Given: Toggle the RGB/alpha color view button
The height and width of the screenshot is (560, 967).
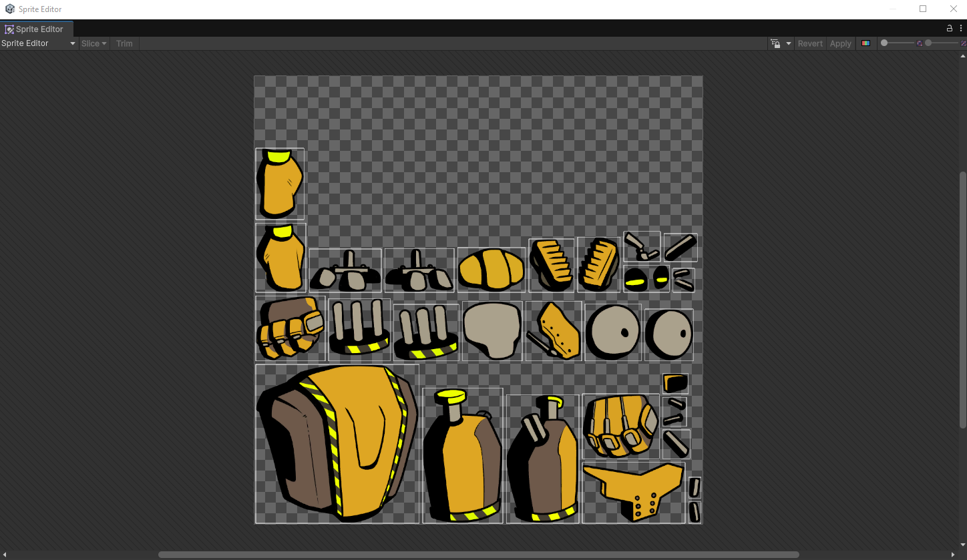Looking at the screenshot, I should coord(865,43).
